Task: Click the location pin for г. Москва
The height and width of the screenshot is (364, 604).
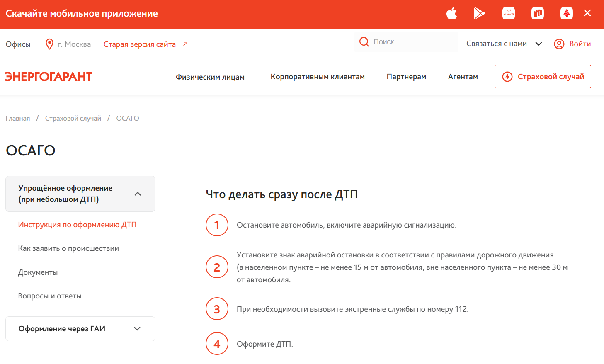Action: (x=49, y=44)
